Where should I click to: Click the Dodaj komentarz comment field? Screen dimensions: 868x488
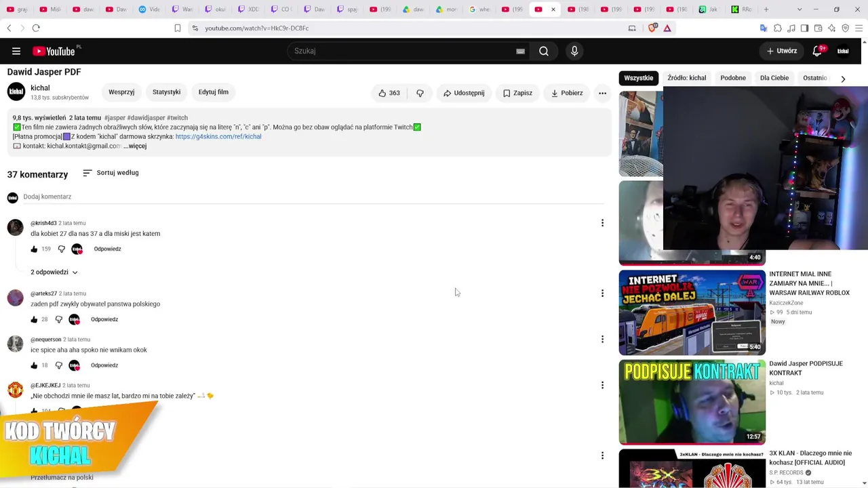pos(313,197)
